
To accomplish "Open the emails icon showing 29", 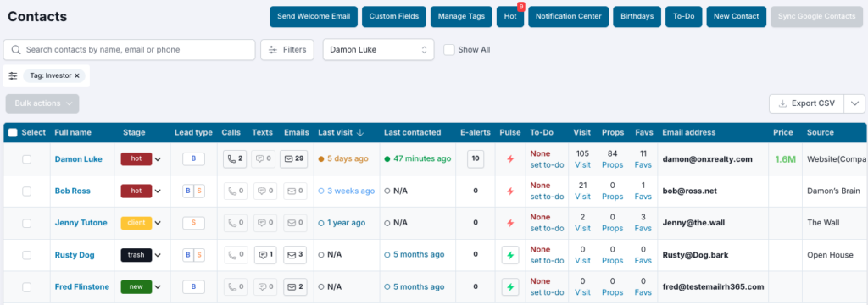I will [293, 159].
